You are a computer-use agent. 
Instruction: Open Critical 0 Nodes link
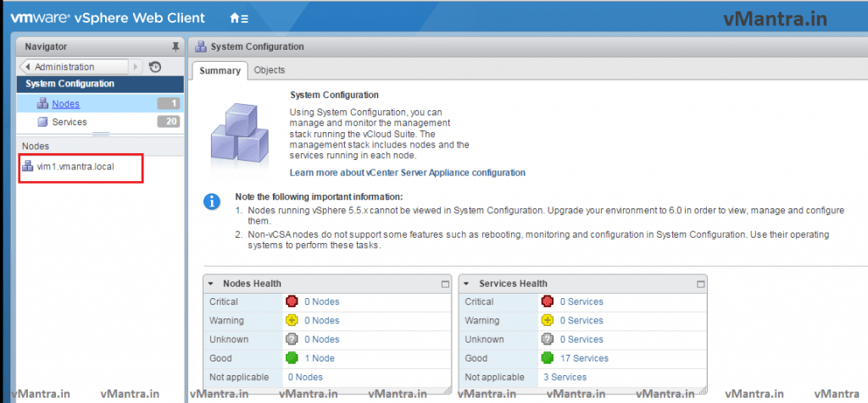(321, 302)
